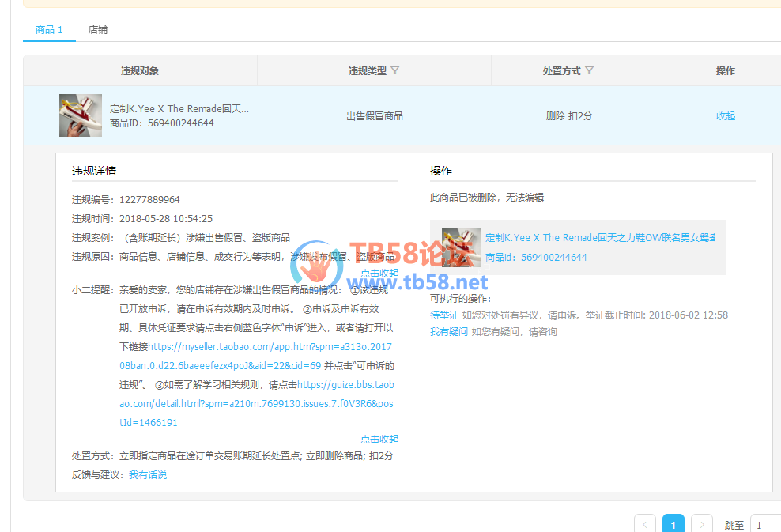Screen dimensions: 781x532
Task: Open the 处置方式 column filter icon
Action: coord(589,71)
